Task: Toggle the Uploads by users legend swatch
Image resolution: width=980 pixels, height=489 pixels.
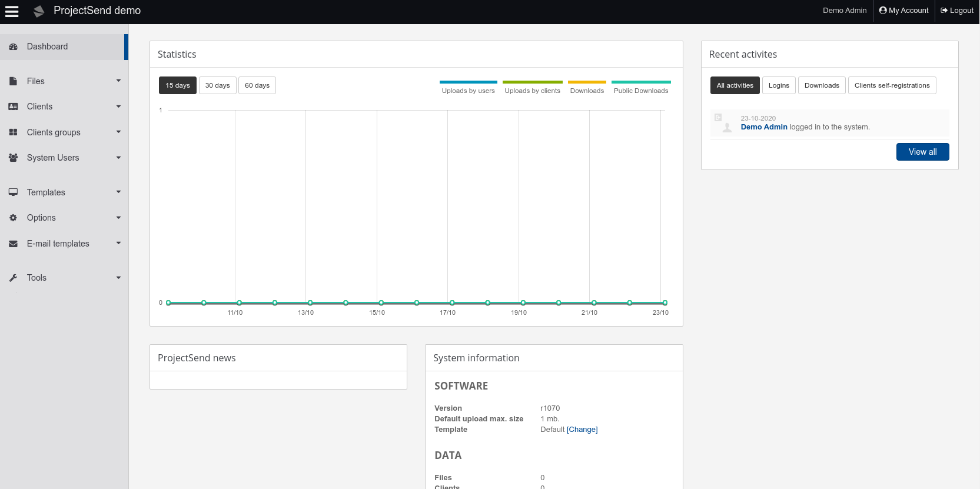Action: point(468,82)
